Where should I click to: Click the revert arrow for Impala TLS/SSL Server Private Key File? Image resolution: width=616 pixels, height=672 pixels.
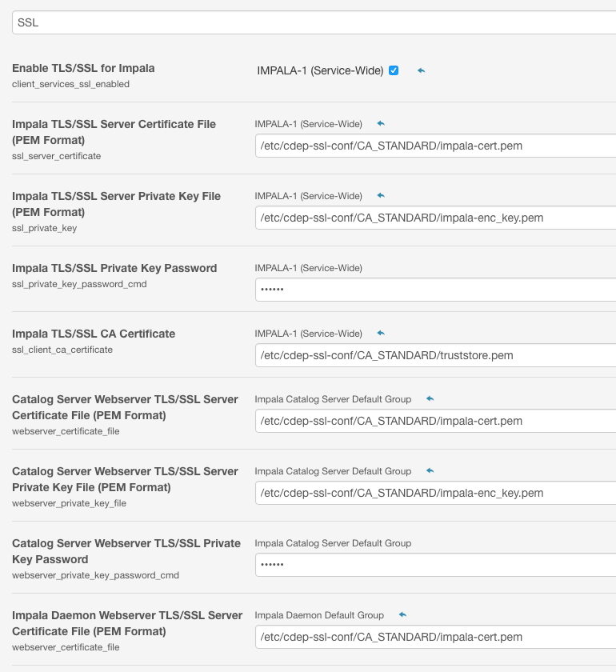click(x=381, y=196)
